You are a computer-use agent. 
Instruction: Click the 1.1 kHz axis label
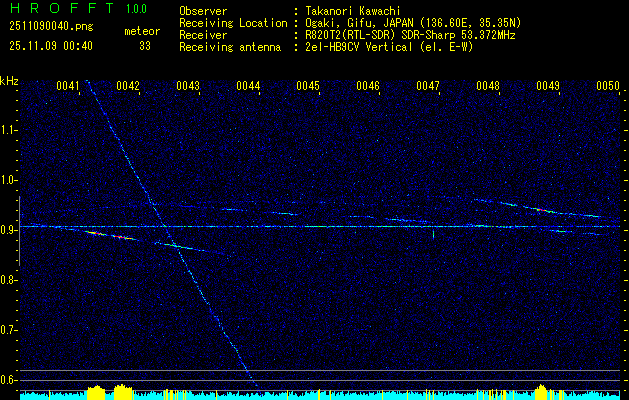tap(9, 130)
